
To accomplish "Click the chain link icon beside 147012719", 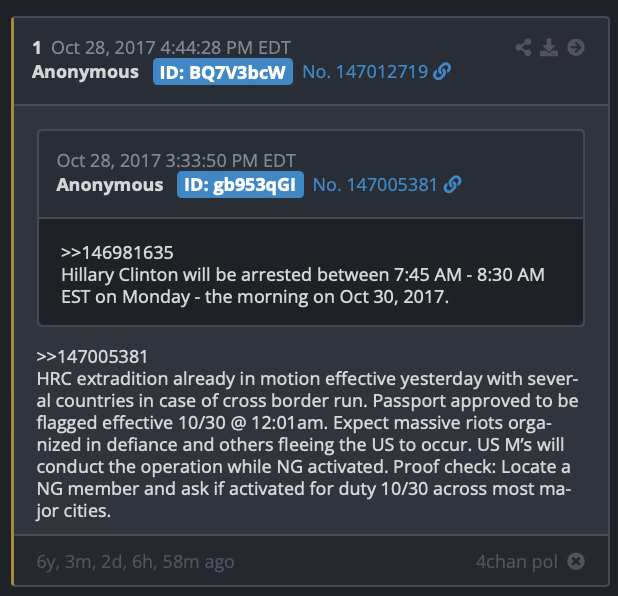I will coord(442,72).
